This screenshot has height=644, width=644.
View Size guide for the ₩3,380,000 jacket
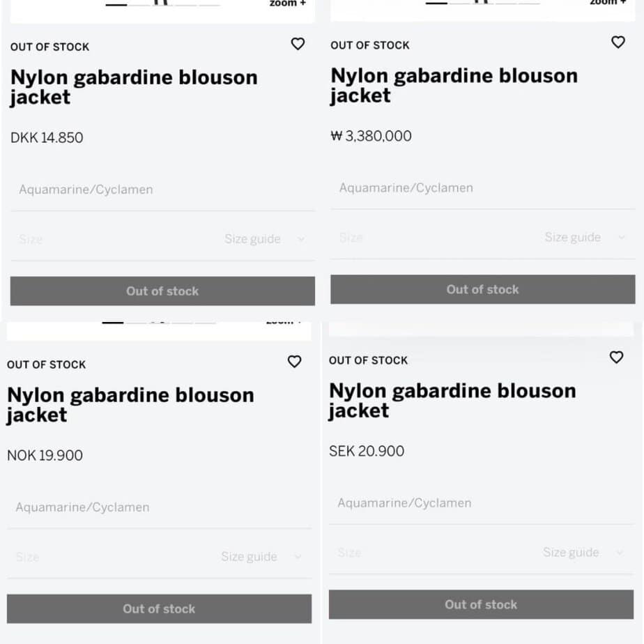572,238
